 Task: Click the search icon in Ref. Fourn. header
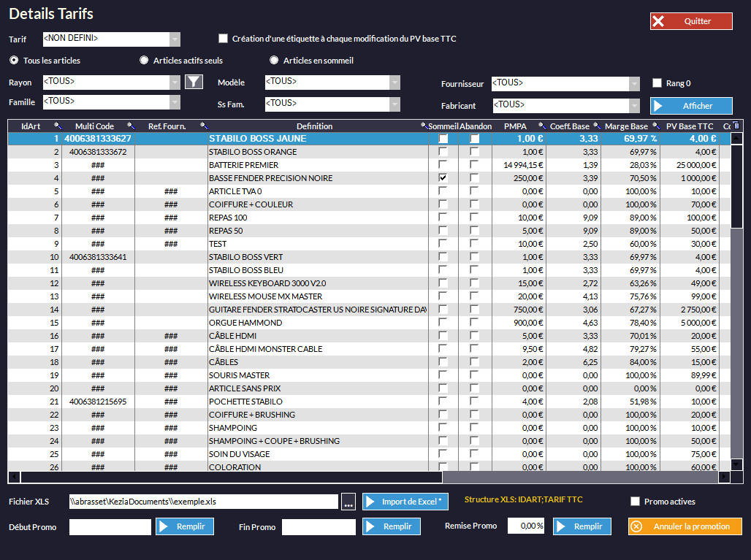pyautogui.click(x=204, y=126)
